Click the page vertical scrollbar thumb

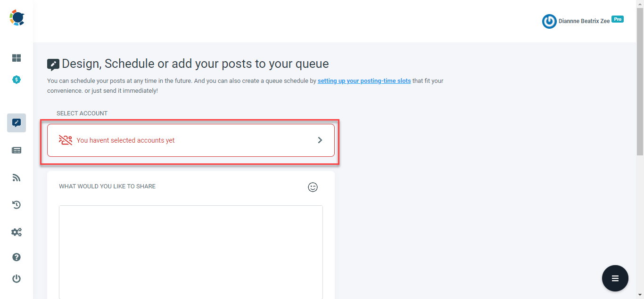pos(640,78)
